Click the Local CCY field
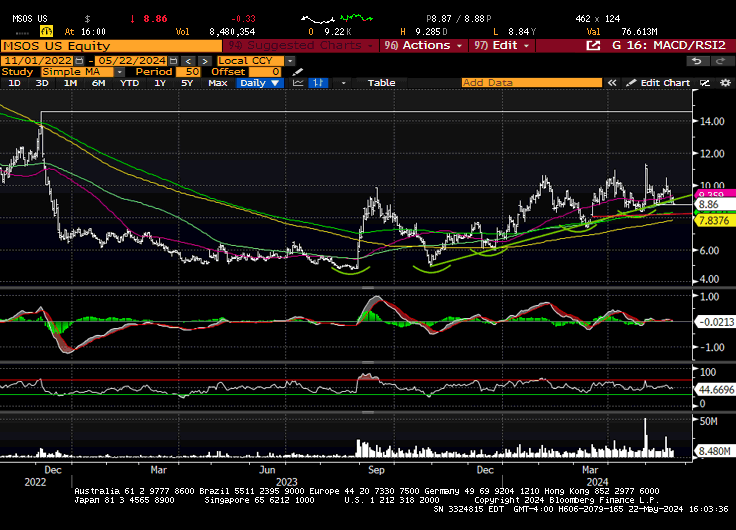 point(251,61)
